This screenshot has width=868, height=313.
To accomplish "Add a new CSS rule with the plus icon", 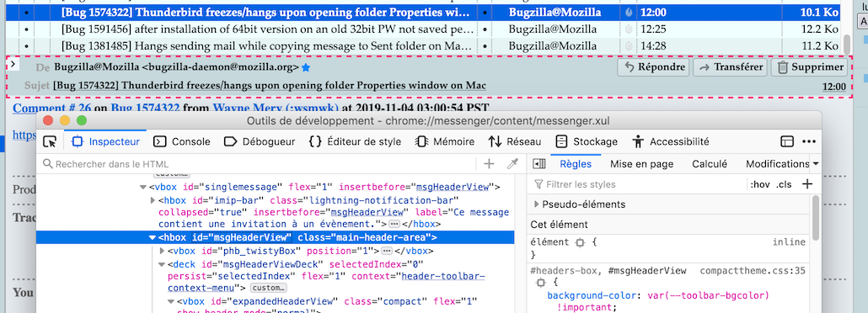I will point(807,184).
